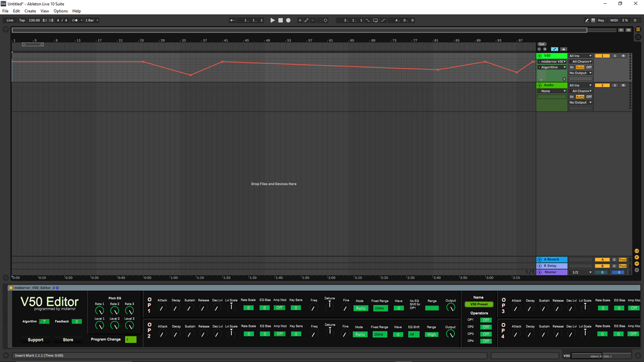The width and height of the screenshot is (644, 362).
Task: Solo the Audio track
Action: click(x=615, y=85)
